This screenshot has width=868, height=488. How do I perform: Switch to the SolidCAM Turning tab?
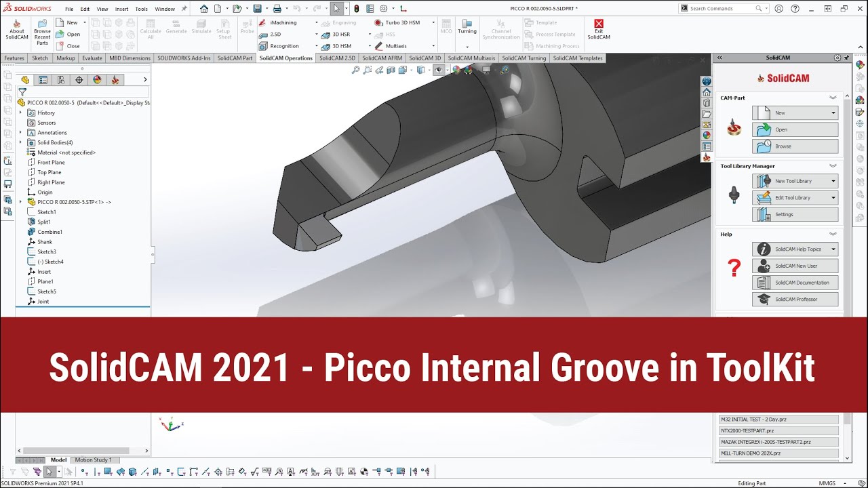524,58
